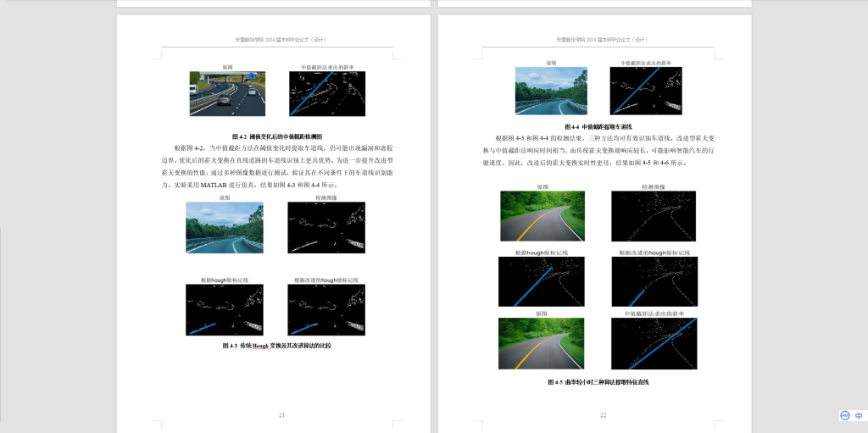Click the line ending 结果如图 4-5 和 4-6 所示

[585, 164]
